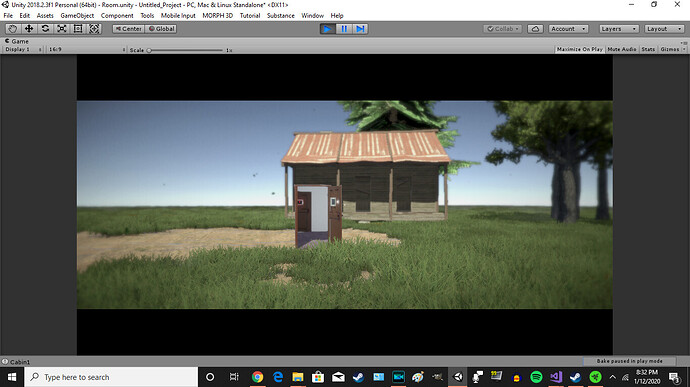Open the Windows Start menu

click(x=12, y=377)
